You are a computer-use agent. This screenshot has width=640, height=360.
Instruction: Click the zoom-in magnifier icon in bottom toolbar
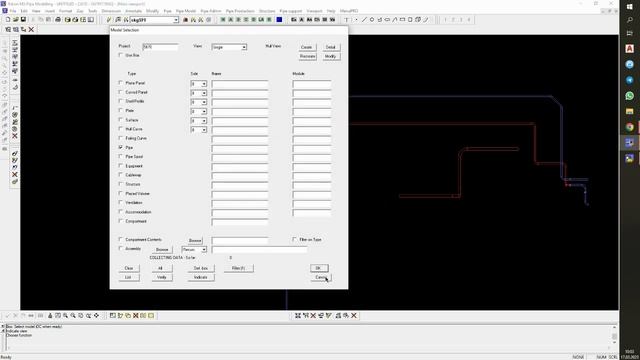click(65, 316)
